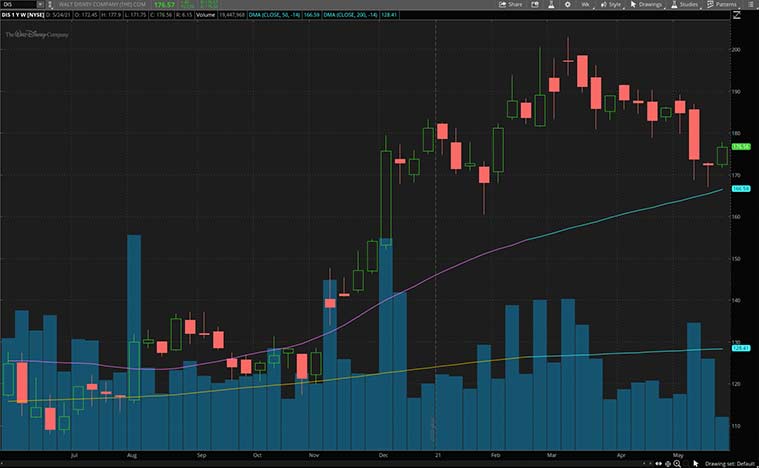Click the 176.56 price bubble on the axis

(741, 147)
